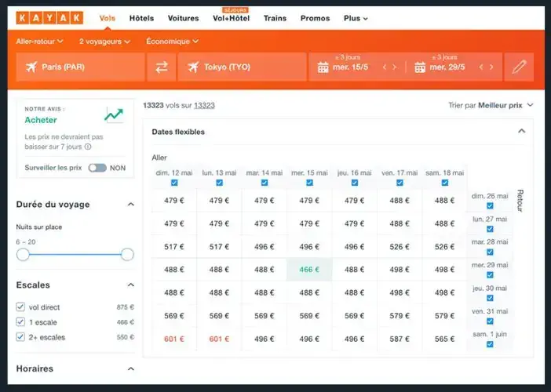This screenshot has height=392, width=551.
Task: Toggle the Surveiller les prix switch
Action: pos(97,168)
